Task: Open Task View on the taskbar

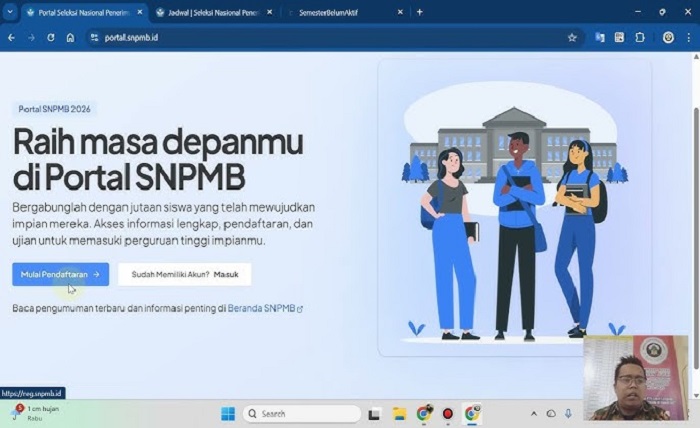Action: click(374, 414)
